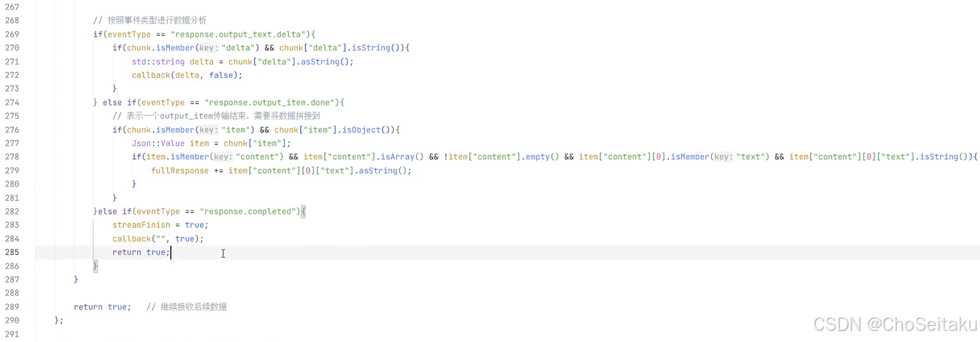
Task: Click line number 289 in the gutter
Action: pos(12,307)
